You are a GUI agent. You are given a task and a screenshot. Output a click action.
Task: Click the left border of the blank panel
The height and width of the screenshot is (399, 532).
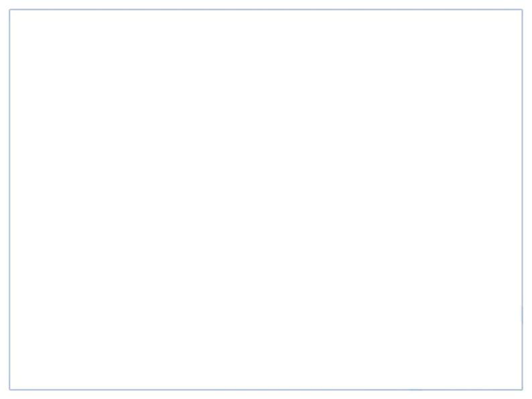coord(9,199)
